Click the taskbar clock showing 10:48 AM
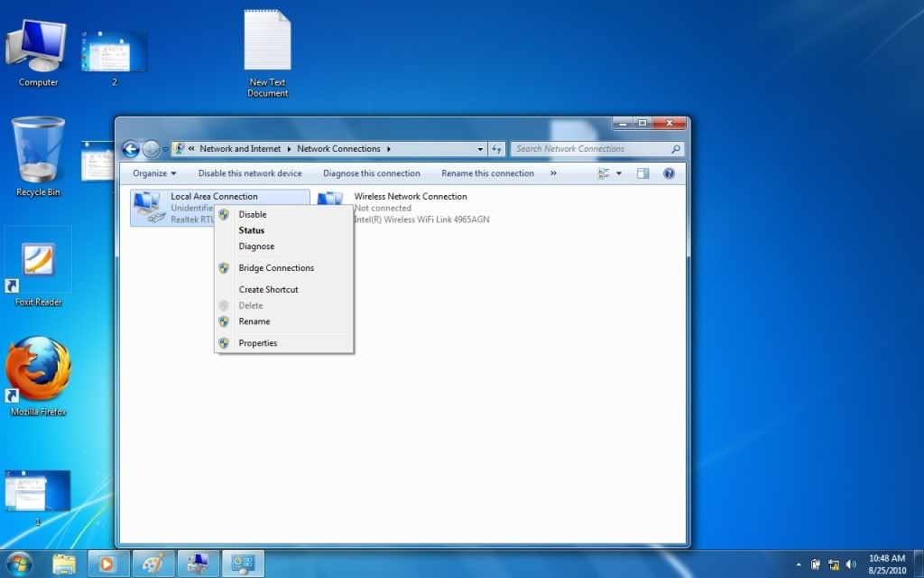The image size is (924, 578). pyautogui.click(x=887, y=564)
